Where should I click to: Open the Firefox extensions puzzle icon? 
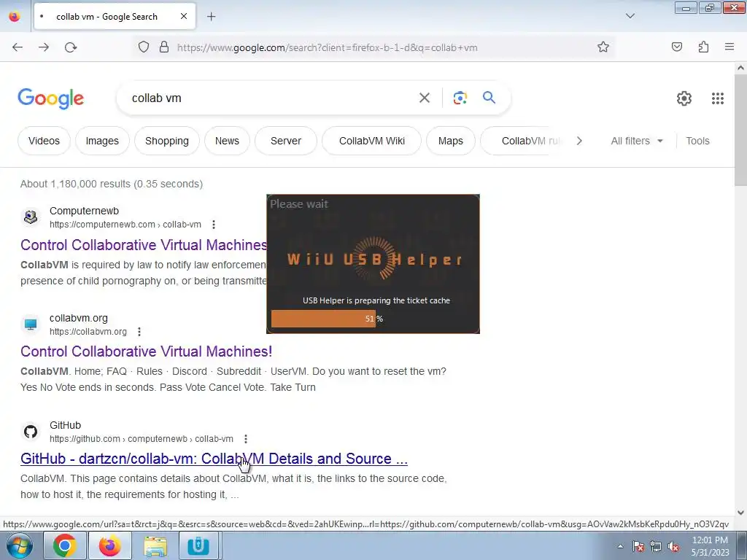[x=703, y=47]
